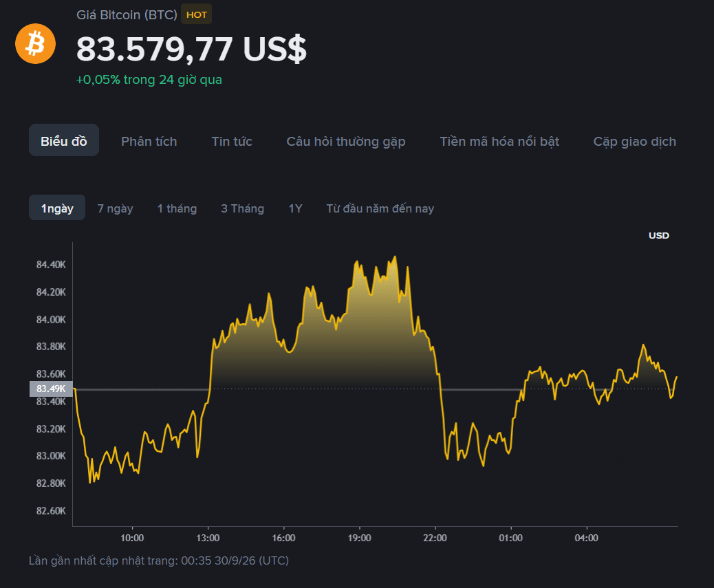Set chart range to 1 tháng
Screen dimensions: 714x588
[177, 208]
